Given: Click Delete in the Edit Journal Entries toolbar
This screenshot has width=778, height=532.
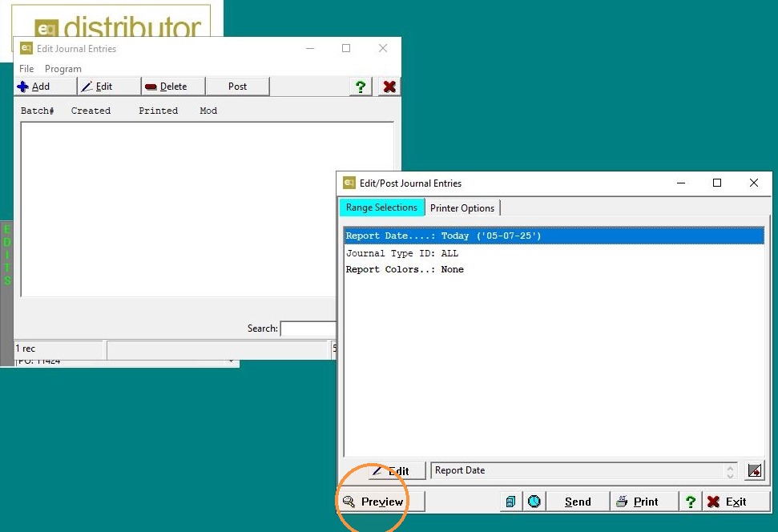Looking at the screenshot, I should coord(173,87).
